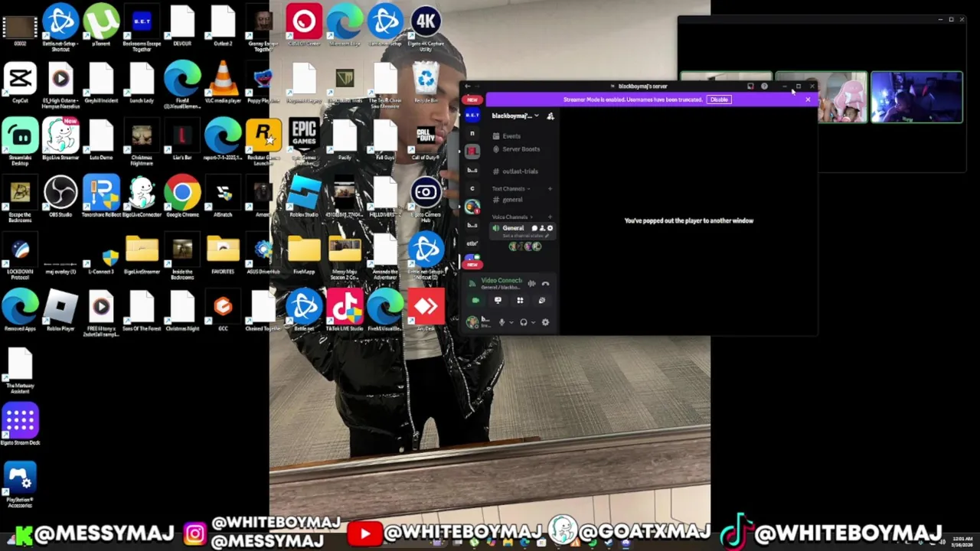Screen dimensions: 980x551
Task: Open headphone output options arrow
Action: point(534,322)
